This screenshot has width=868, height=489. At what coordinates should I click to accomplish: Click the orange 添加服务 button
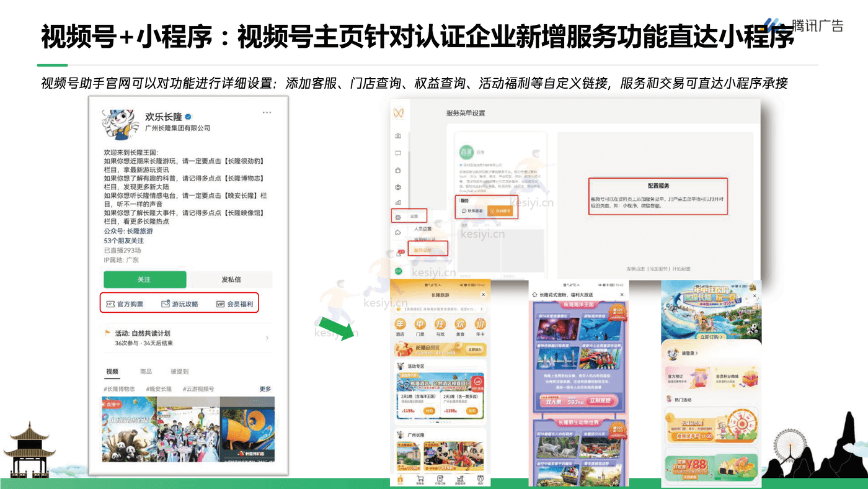(x=501, y=211)
